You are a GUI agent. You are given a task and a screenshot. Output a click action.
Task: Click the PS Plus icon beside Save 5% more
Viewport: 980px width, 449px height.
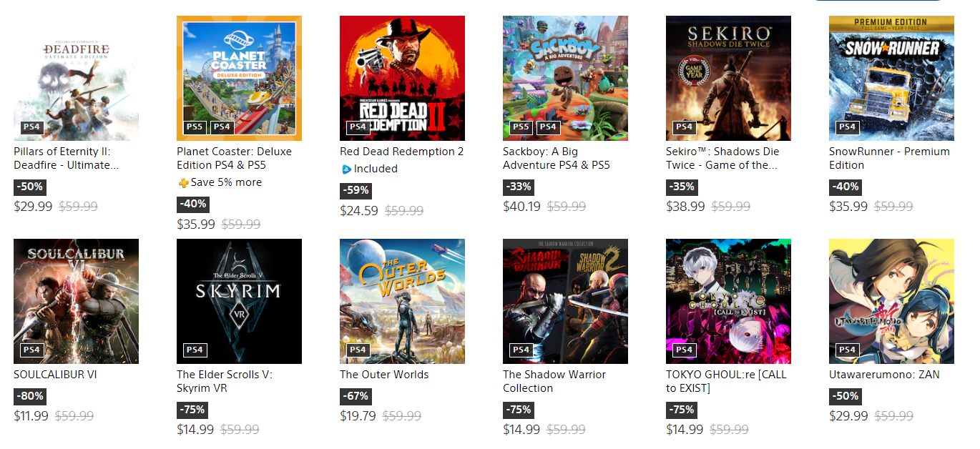[183, 183]
